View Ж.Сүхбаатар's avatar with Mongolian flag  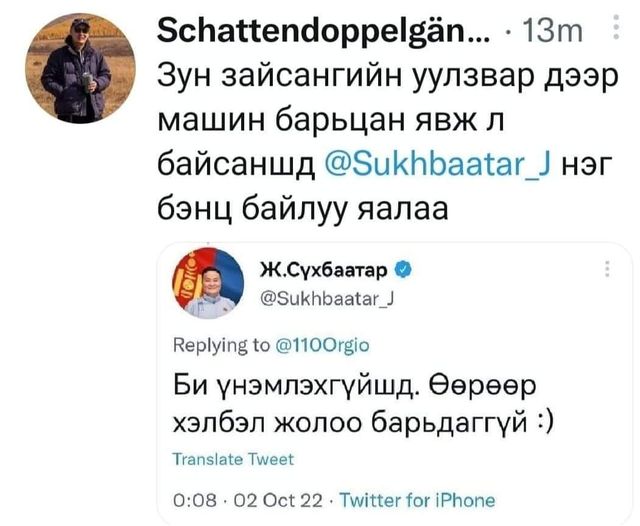[208, 283]
